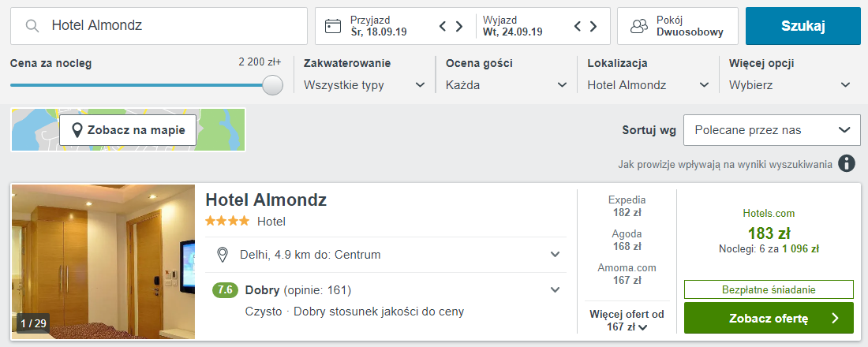The width and height of the screenshot is (868, 347).
Task: Click the info icon about commissions
Action: coord(847,163)
